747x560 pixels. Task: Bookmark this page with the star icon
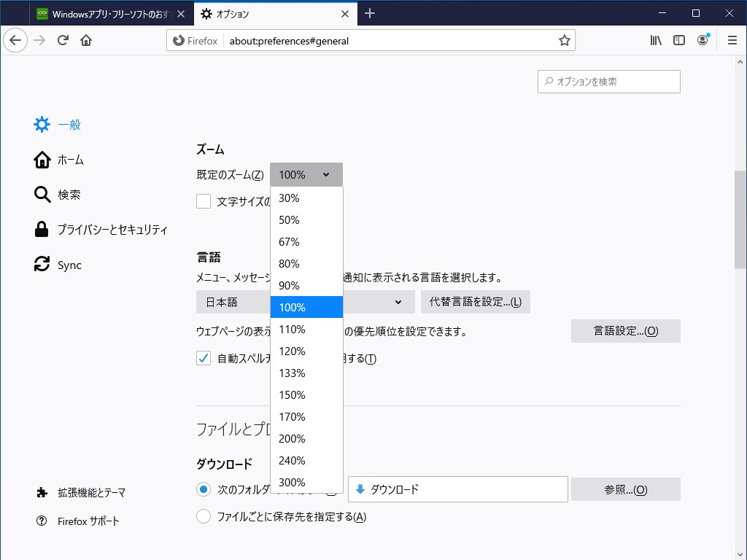click(564, 40)
